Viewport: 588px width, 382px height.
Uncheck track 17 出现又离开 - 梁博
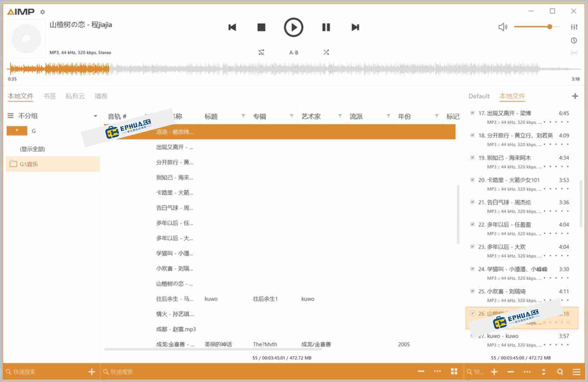pyautogui.click(x=472, y=112)
